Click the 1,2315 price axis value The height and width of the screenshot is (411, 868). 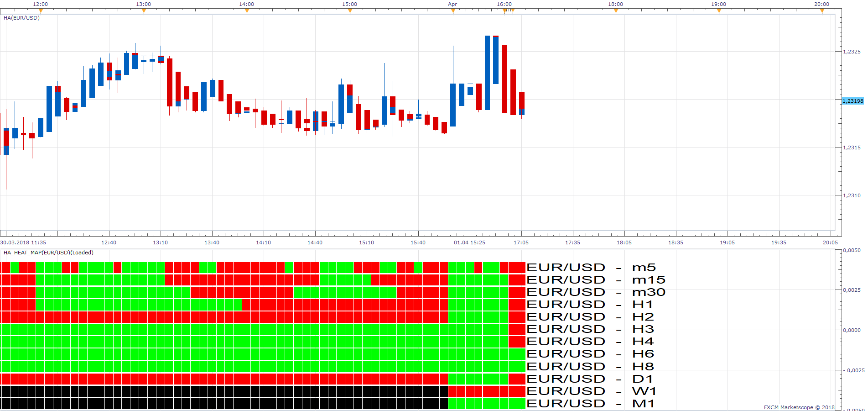(852, 148)
